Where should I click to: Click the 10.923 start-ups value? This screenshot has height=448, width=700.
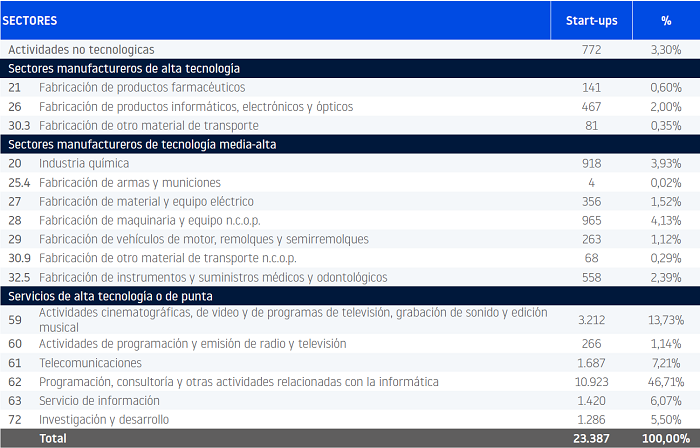tap(591, 382)
